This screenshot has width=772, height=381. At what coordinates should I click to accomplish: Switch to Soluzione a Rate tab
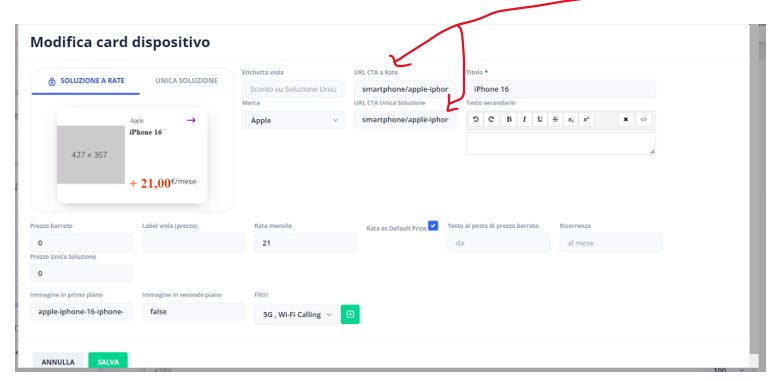click(86, 81)
